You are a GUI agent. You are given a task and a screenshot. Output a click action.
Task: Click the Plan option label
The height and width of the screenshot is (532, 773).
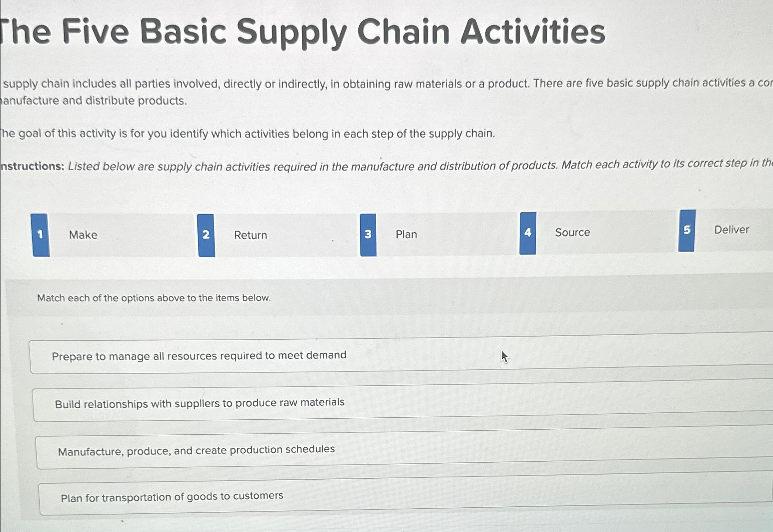[406, 234]
